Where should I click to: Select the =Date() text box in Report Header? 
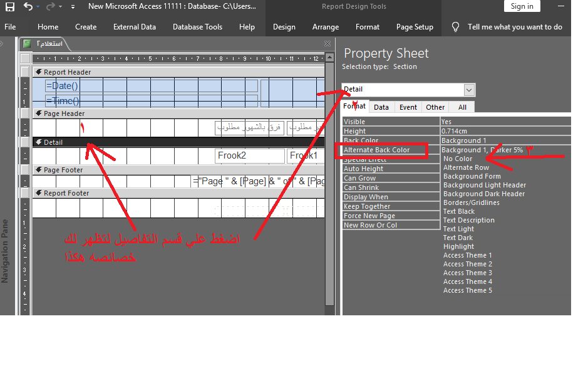tap(152, 86)
